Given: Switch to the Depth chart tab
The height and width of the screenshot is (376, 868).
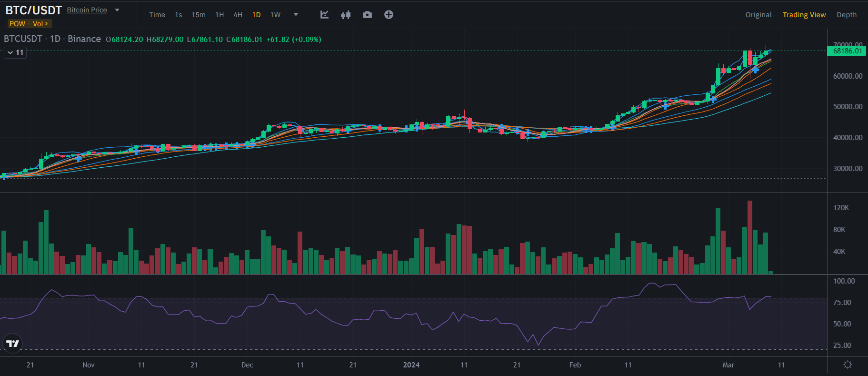Looking at the screenshot, I should (846, 15).
